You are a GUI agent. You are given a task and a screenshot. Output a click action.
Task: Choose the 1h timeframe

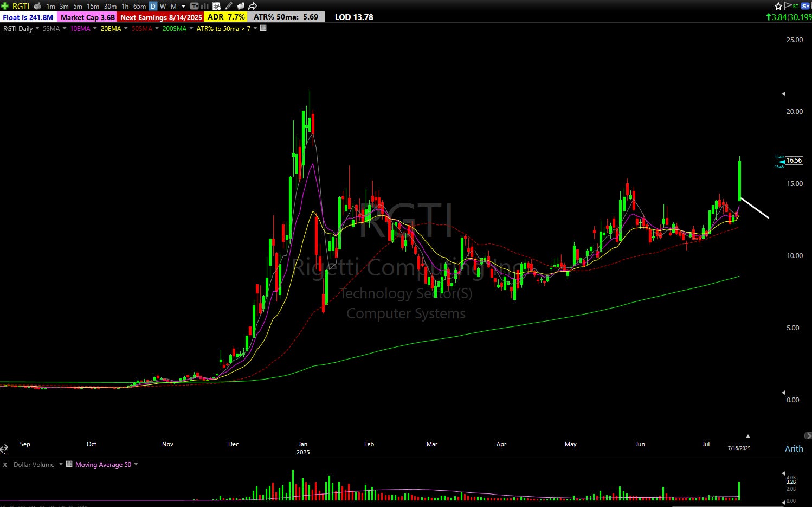pyautogui.click(x=125, y=6)
